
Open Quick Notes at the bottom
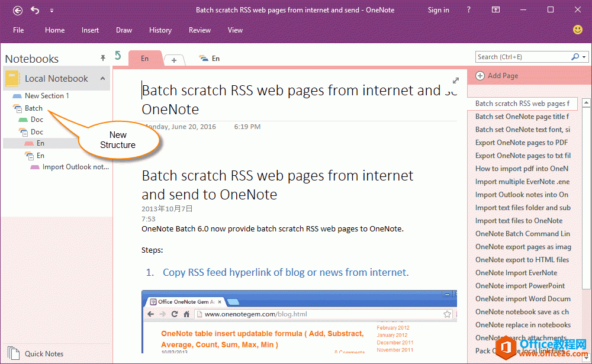pos(44,353)
